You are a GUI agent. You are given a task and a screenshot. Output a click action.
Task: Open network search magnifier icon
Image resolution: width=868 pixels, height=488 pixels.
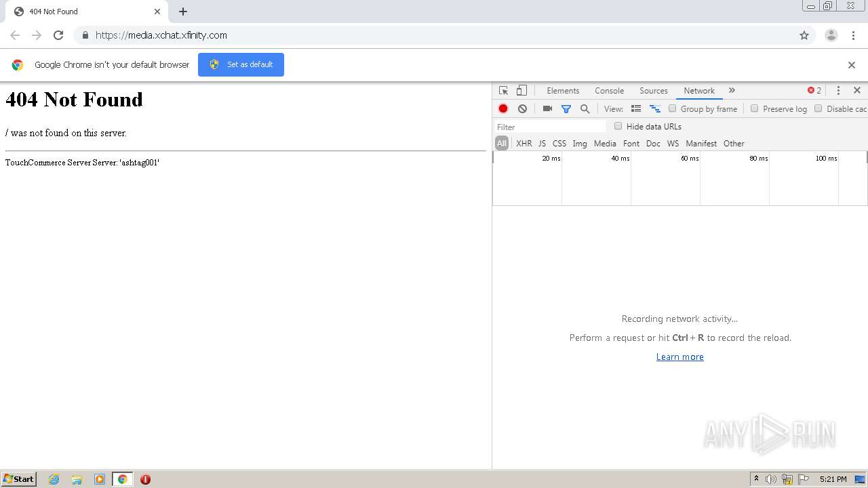tap(585, 108)
